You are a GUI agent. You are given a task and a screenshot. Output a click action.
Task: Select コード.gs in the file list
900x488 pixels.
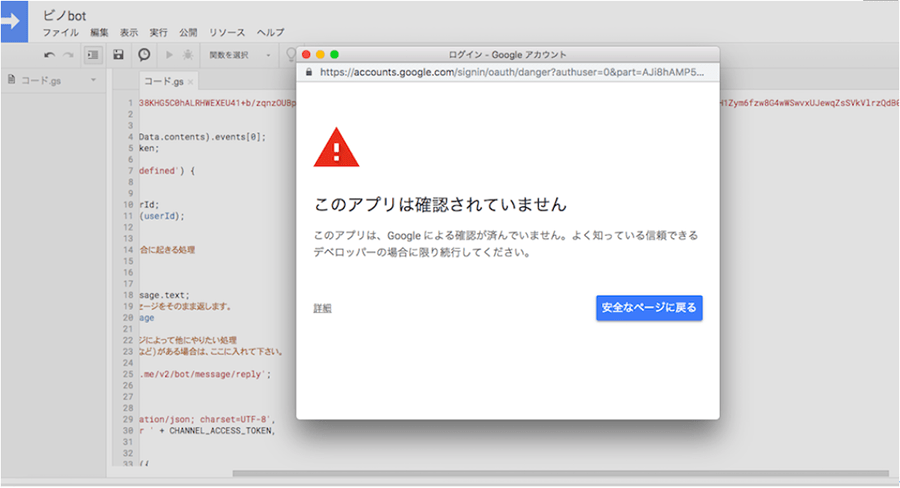41,80
